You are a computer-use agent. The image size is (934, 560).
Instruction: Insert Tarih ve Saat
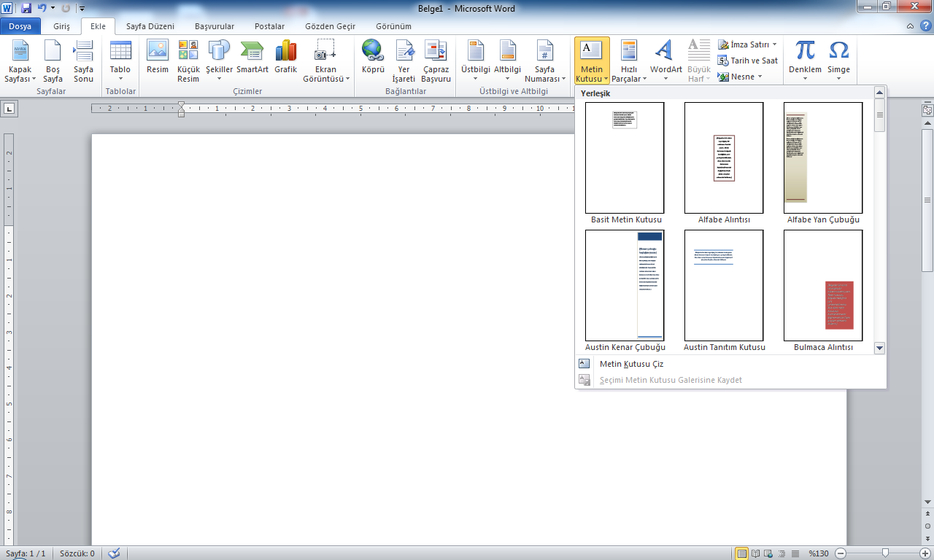[x=747, y=61]
